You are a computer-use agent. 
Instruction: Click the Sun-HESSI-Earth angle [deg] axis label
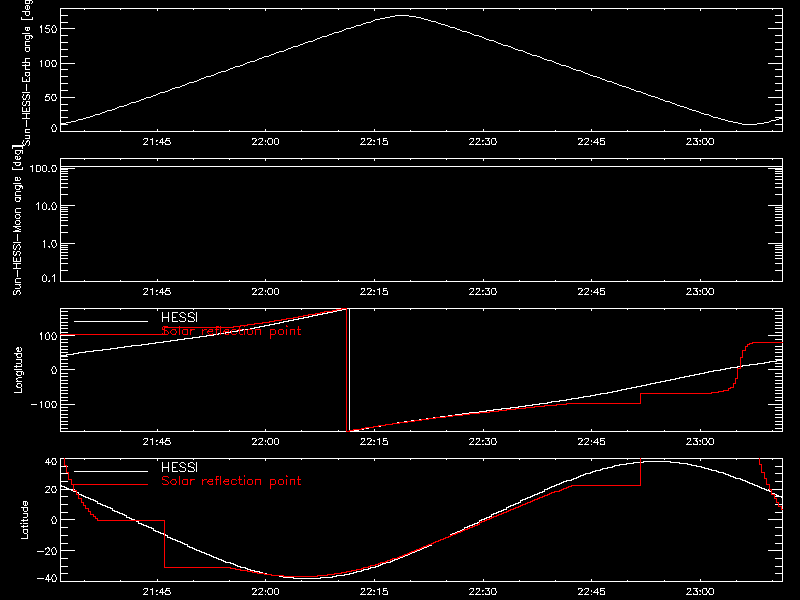[27, 72]
